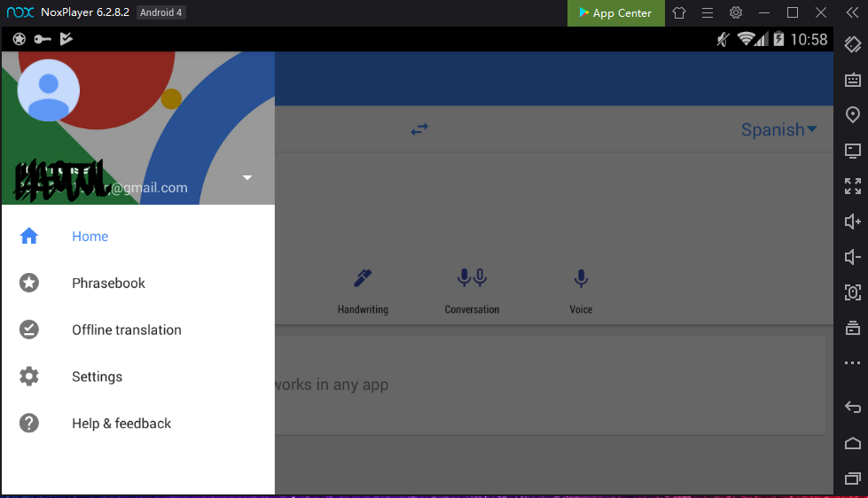Start Conversation mode with dual microphones
The image size is (868, 498).
coord(472,279)
